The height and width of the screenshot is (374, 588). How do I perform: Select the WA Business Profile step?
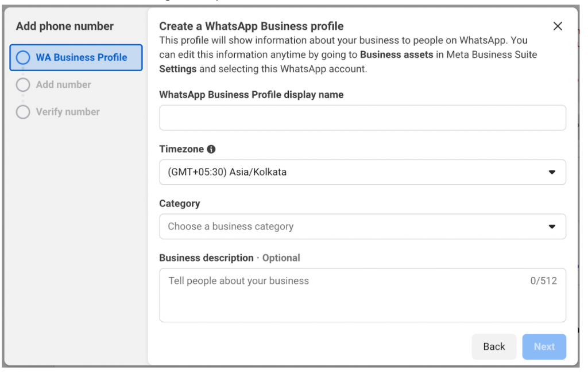(76, 57)
